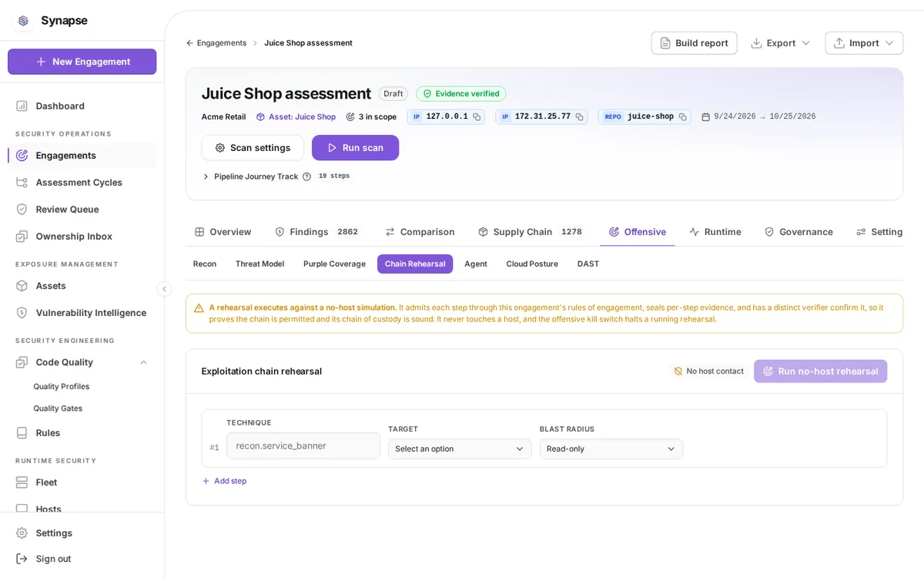Click the Assets cube icon
The width and height of the screenshot is (924, 578).
pyautogui.click(x=22, y=286)
